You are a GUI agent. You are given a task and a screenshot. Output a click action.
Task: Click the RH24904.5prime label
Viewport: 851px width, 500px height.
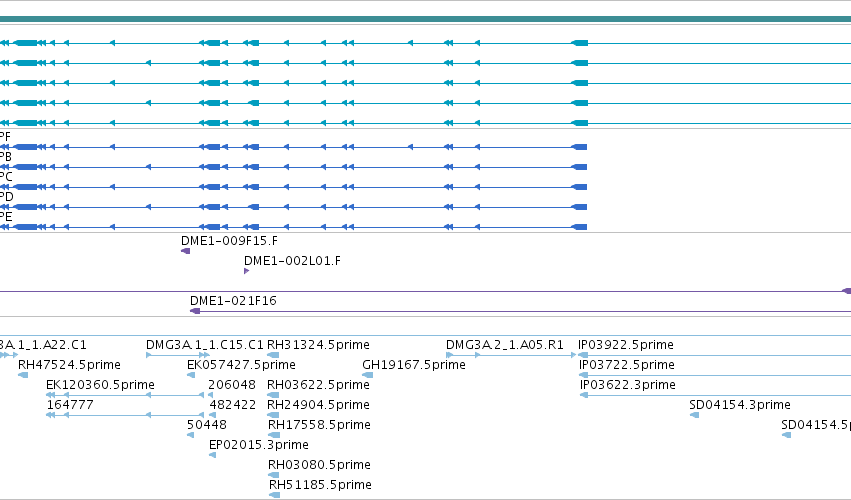coord(319,405)
